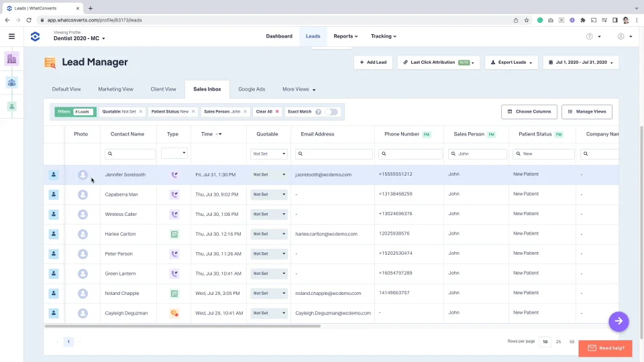Screen dimensions: 644x362
Task: Click the Need help? button
Action: (x=605, y=348)
